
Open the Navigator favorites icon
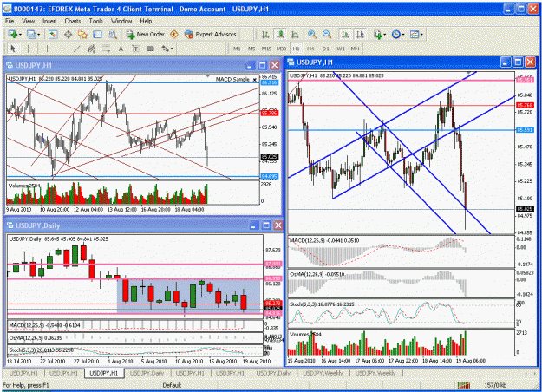pos(82,34)
